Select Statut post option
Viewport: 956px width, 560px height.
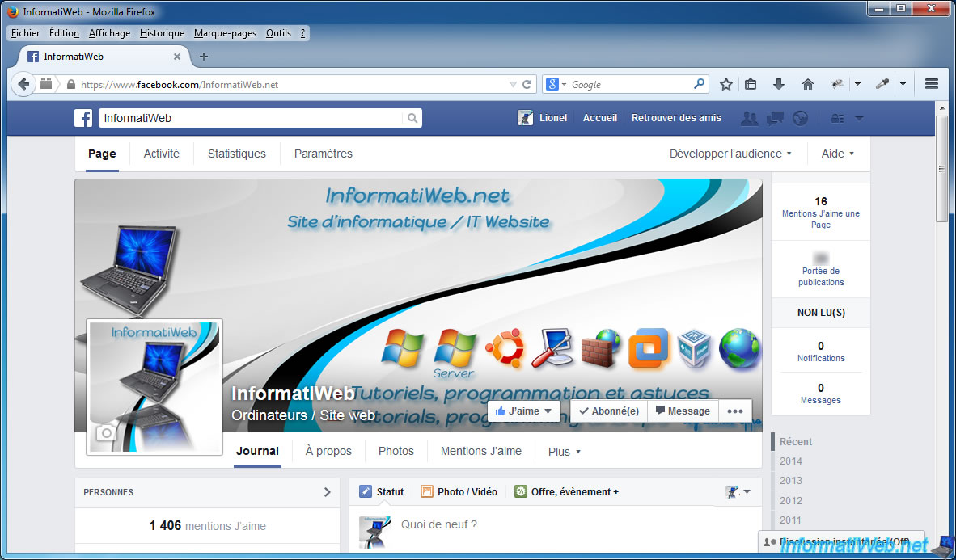(x=382, y=492)
